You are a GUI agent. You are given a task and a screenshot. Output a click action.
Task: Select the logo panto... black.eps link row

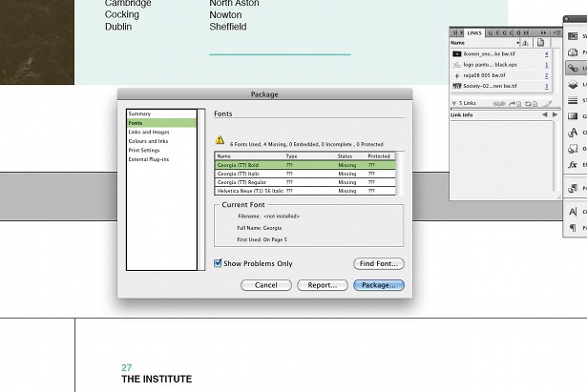pos(500,65)
